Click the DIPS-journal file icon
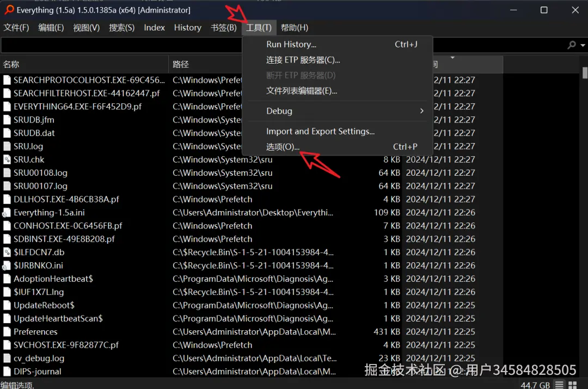Image resolution: width=588 pixels, height=389 pixels. [x=7, y=372]
